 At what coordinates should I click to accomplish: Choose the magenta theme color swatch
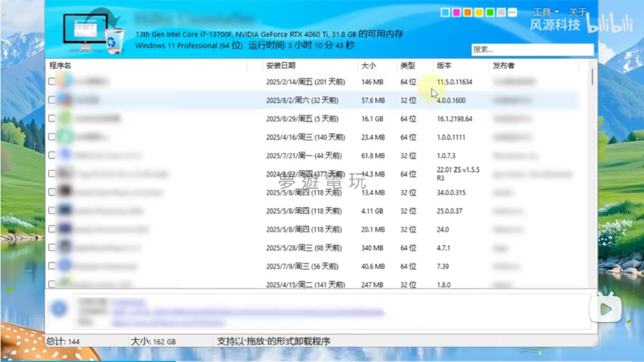coord(456,12)
